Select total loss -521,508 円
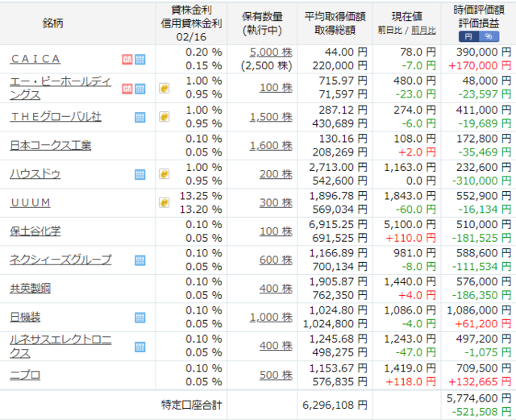Viewport: 516px width, 420px height. pyautogui.click(x=481, y=412)
